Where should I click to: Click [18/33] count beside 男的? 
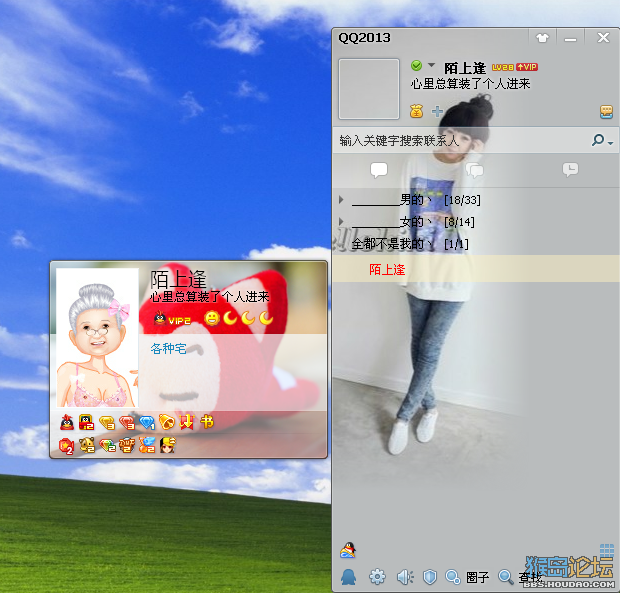(x=462, y=200)
